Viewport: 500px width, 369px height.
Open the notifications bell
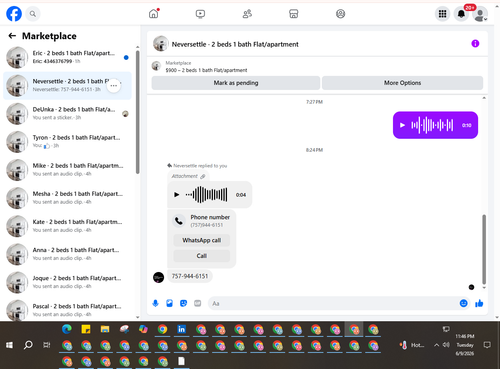click(x=461, y=14)
